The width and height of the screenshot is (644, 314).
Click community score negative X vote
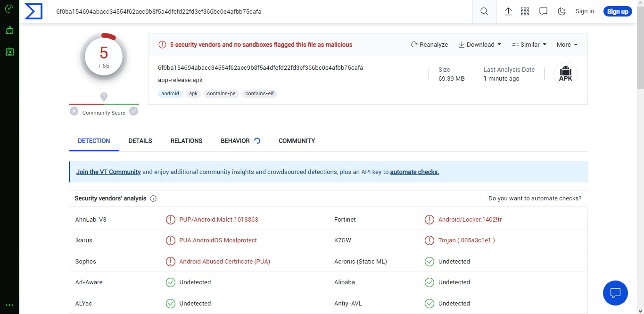74,111
